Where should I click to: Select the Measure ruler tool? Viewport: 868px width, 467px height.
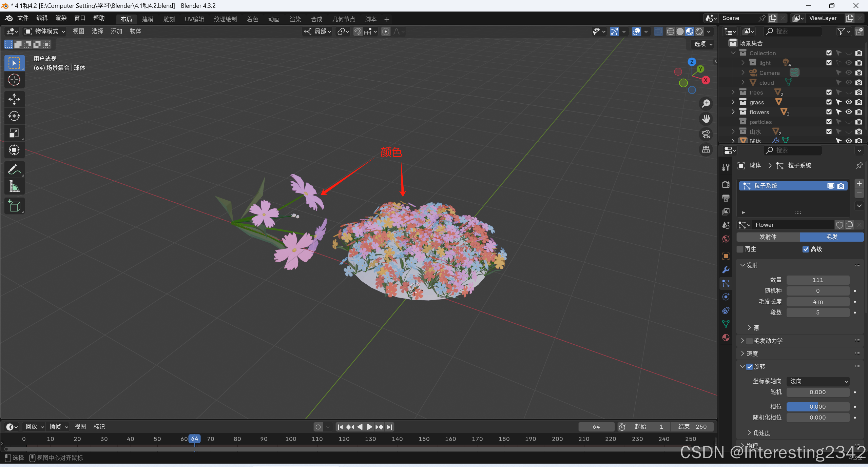click(x=14, y=186)
